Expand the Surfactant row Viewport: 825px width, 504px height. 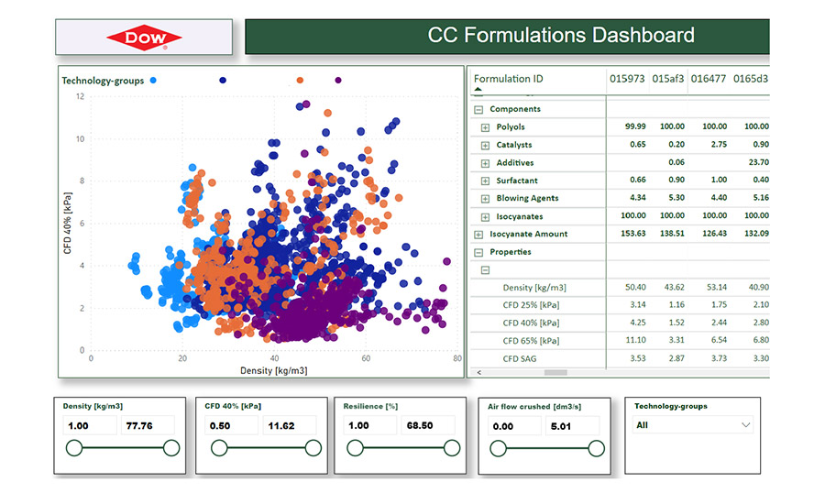[x=486, y=181]
